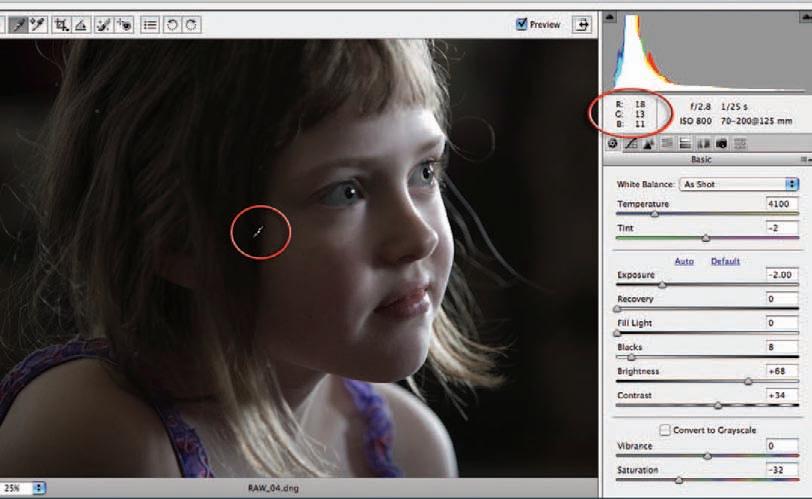Click the Fill Light value field

[781, 322]
